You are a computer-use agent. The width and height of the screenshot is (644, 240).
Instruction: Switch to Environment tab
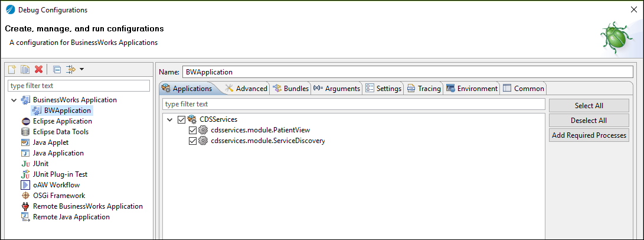pos(472,88)
